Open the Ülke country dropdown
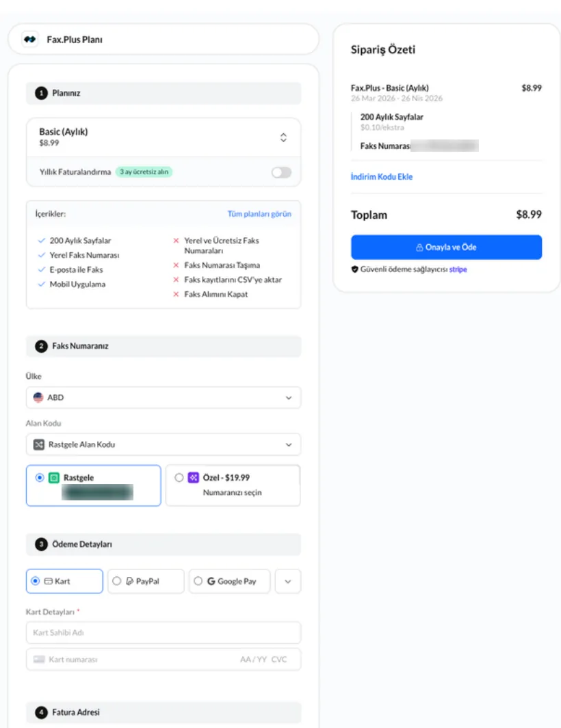Screen dimensions: 561x728 [164, 398]
